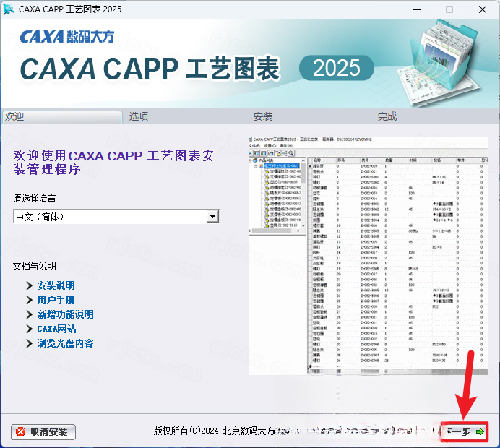
Task: Click the chevron beside CAXA网站
Action: point(30,329)
